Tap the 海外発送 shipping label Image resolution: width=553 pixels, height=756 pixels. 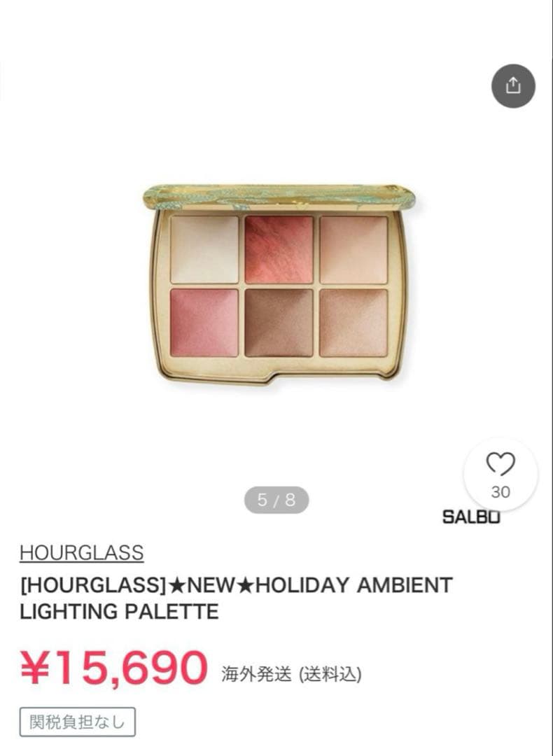tap(256, 674)
